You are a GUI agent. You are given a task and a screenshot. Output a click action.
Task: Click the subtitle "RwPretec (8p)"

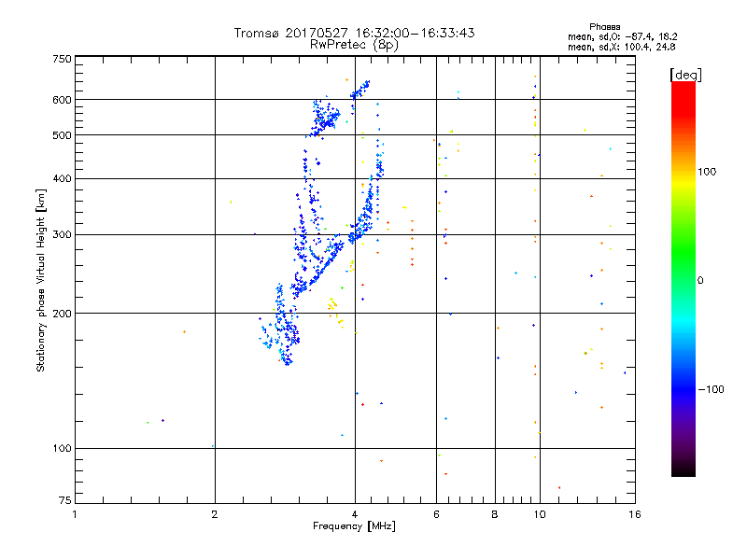(x=354, y=45)
